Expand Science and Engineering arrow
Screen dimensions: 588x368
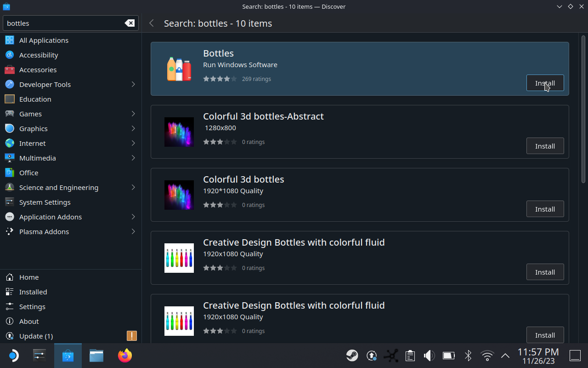(133, 187)
